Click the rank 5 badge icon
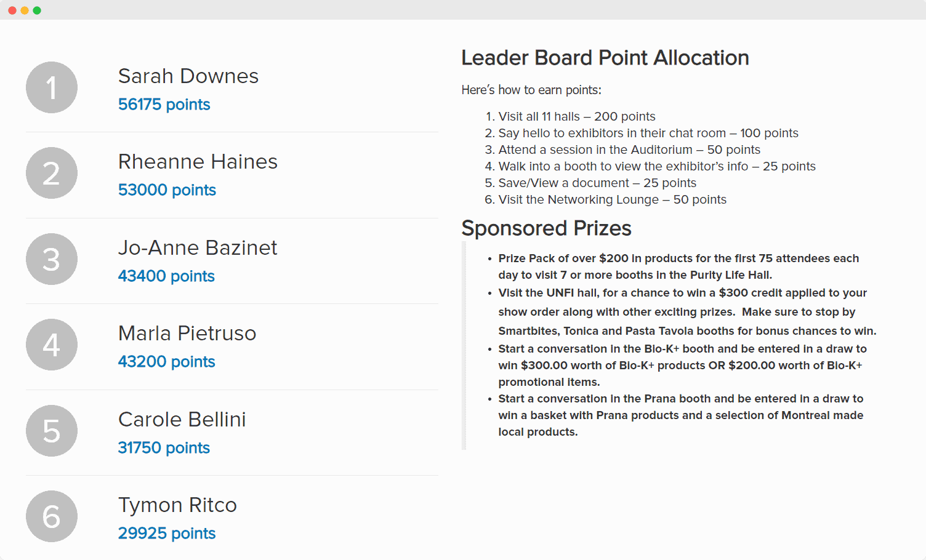Image resolution: width=926 pixels, height=560 pixels. tap(51, 431)
